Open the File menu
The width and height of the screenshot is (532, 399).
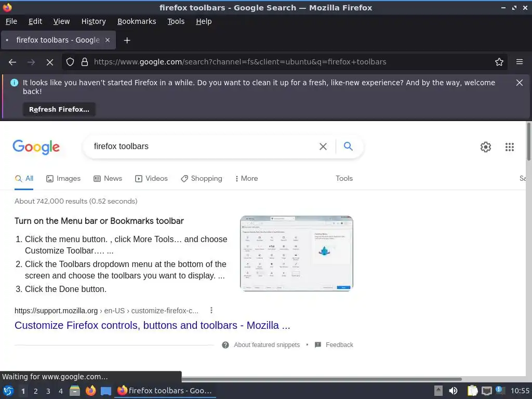point(11,21)
